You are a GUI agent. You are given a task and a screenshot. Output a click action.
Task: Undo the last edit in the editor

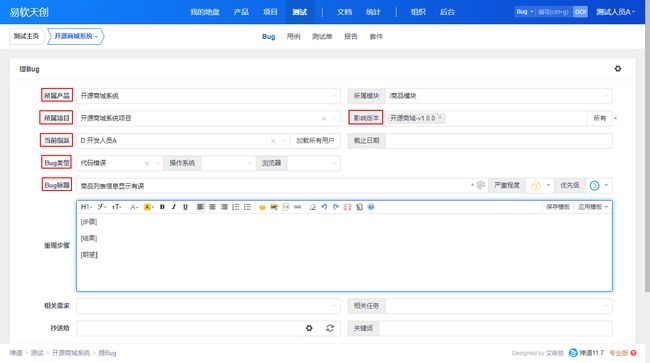tap(324, 207)
